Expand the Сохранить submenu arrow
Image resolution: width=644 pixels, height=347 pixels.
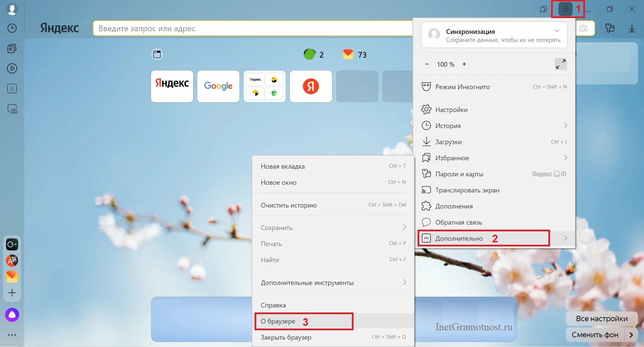405,227
